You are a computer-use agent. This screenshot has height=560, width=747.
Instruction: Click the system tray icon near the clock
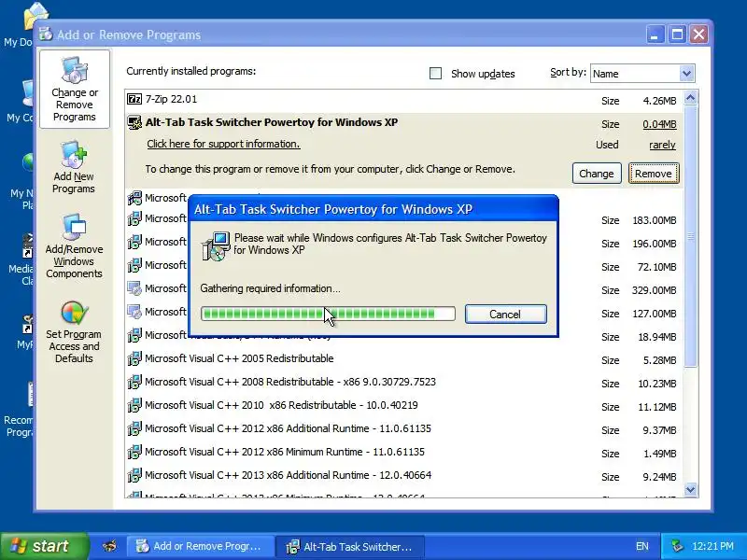(676, 546)
